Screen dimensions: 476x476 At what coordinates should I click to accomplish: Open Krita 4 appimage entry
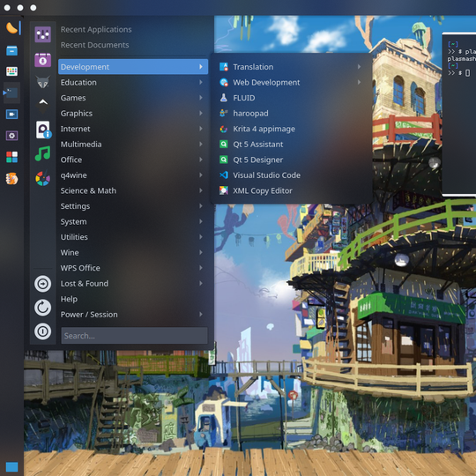point(292,129)
